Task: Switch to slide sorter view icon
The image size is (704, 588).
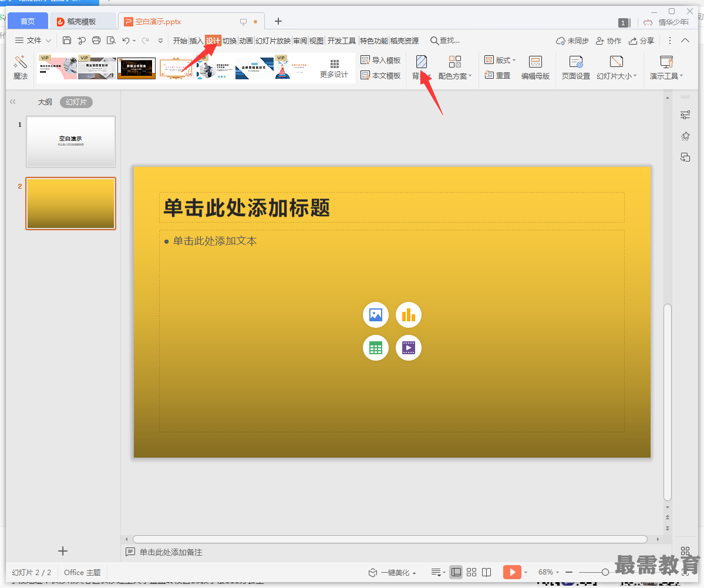Action: coord(471,572)
